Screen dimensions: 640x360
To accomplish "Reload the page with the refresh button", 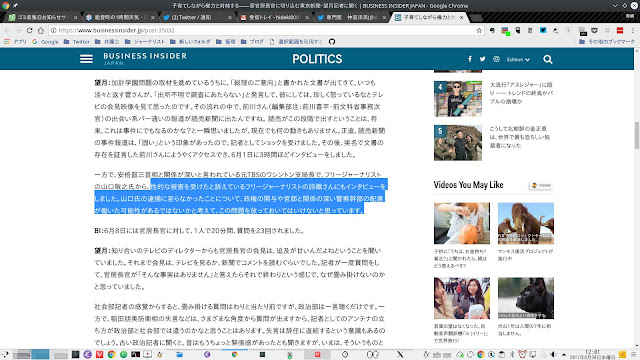I will click(x=29, y=30).
